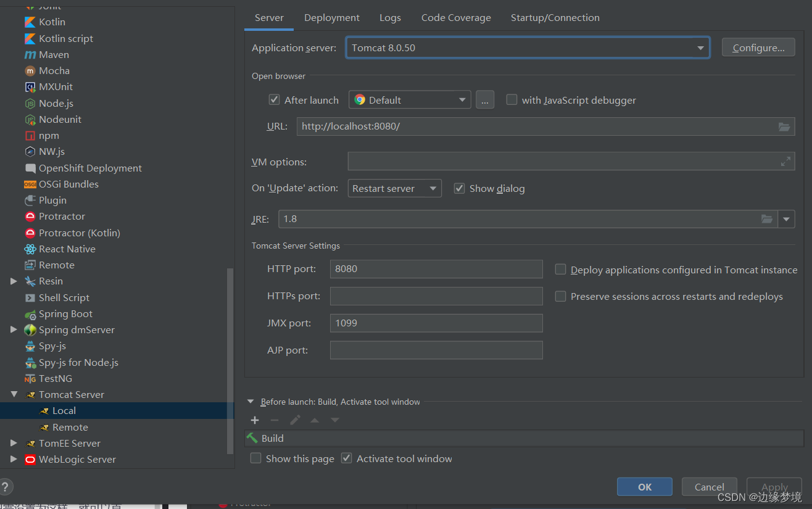The image size is (812, 509).
Task: Click the NW.js icon
Action: [30, 152]
